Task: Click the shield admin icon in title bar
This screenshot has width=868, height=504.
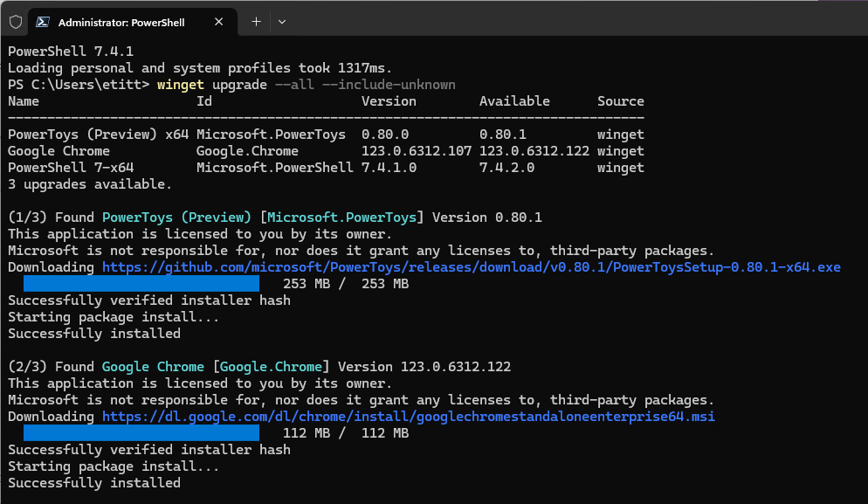Action: click(x=16, y=22)
